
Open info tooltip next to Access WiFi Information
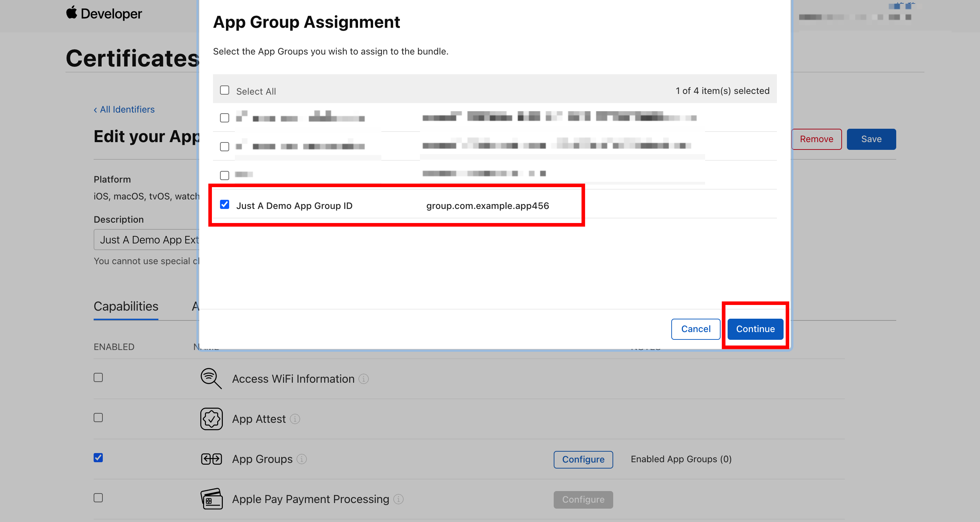coord(364,379)
